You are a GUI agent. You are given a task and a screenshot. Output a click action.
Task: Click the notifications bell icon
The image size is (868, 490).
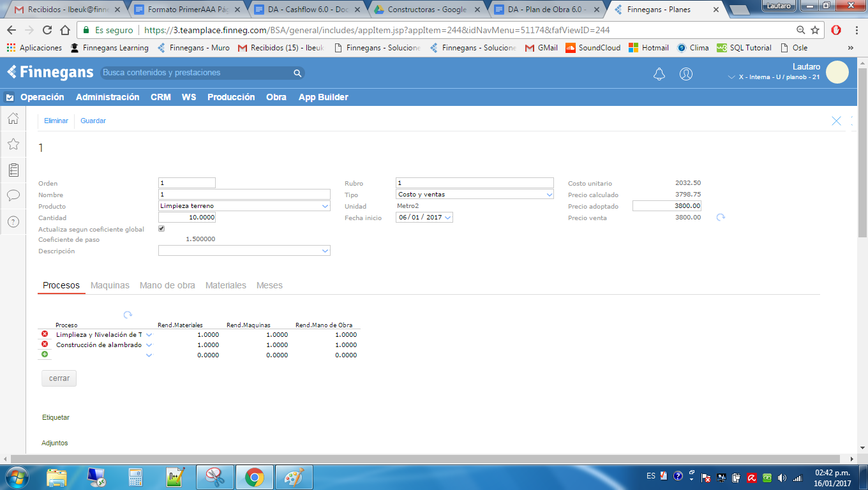[659, 74]
